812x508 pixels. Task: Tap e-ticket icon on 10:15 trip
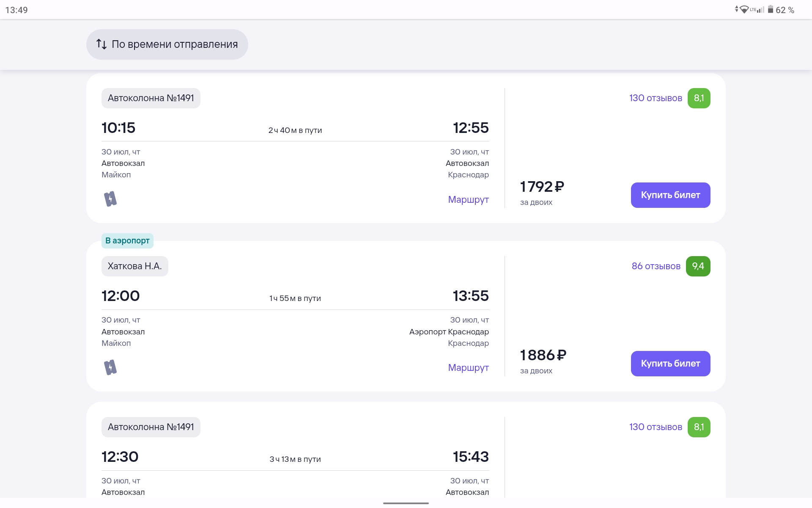point(110,199)
